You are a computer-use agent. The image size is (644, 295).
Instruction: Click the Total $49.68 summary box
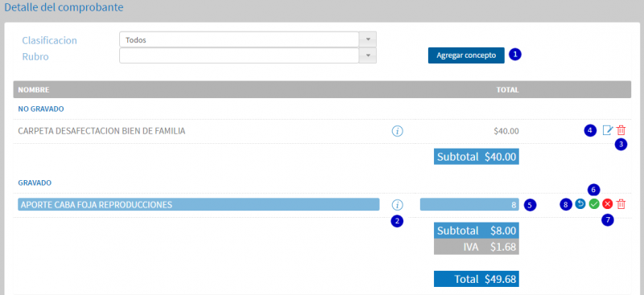click(x=477, y=279)
